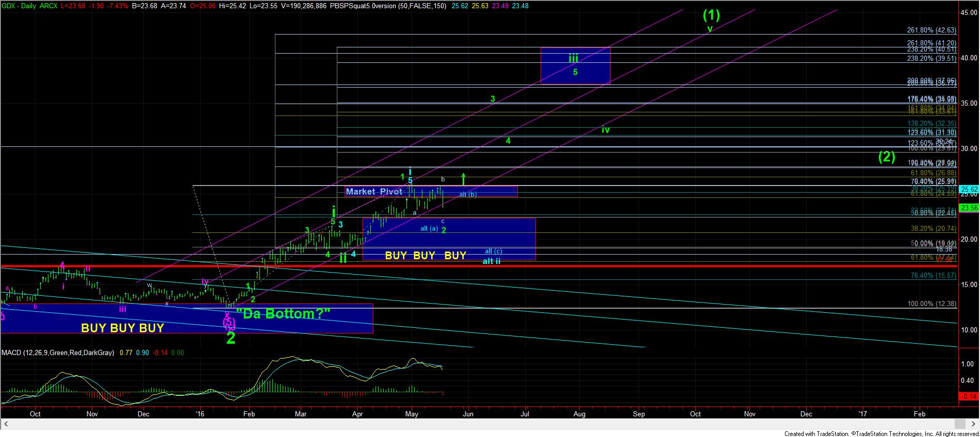Select the thick red horizontal support line
Viewport: 980px width, 437px height.
click(x=464, y=266)
